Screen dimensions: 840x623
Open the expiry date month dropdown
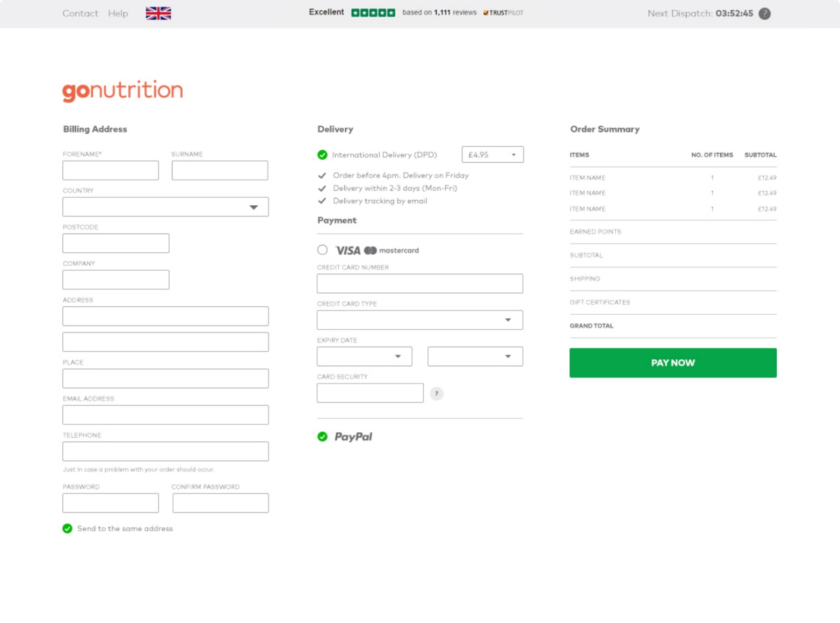[365, 357]
